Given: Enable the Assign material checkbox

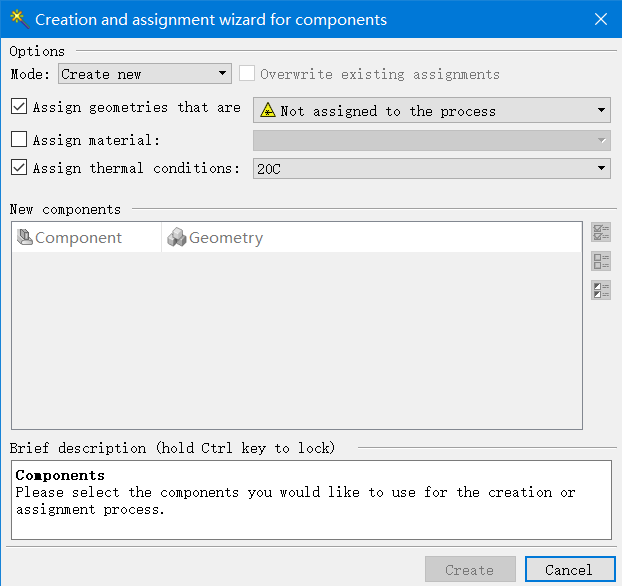Looking at the screenshot, I should [x=19, y=140].
